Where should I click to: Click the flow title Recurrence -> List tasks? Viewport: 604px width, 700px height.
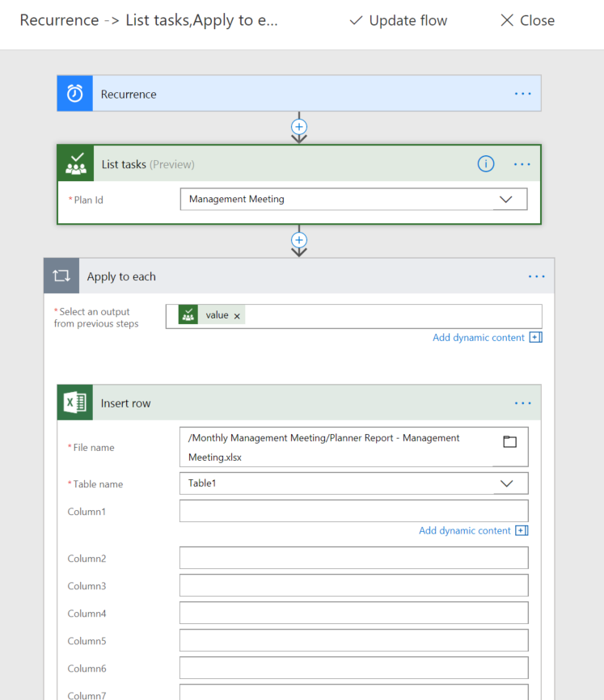(149, 20)
